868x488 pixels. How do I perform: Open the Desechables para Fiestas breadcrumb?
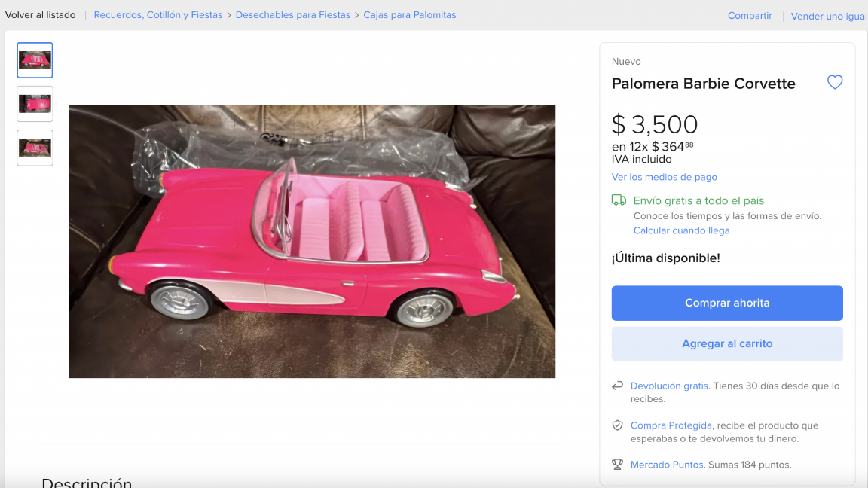coord(292,14)
